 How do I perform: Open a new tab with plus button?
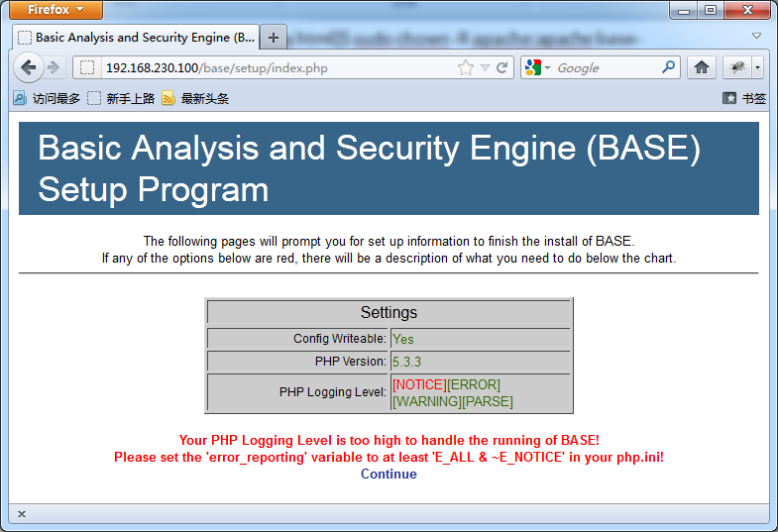(x=274, y=38)
